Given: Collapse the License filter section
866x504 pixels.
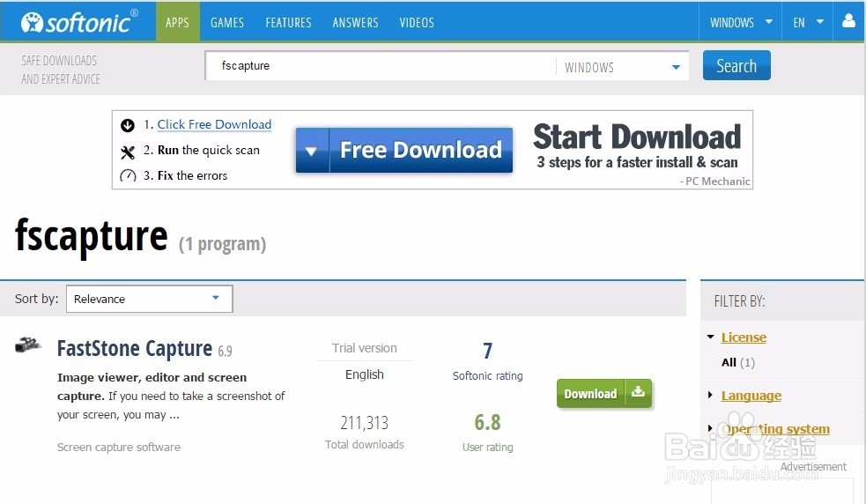Looking at the screenshot, I should pyautogui.click(x=710, y=337).
